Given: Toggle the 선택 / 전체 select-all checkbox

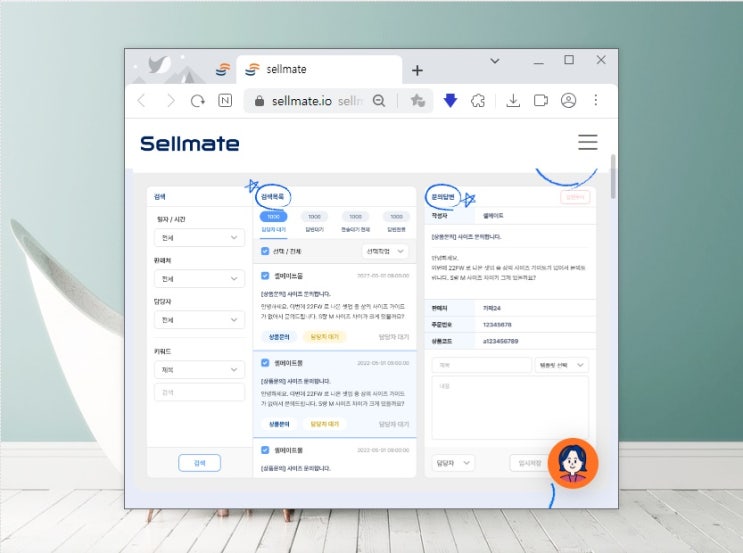Looking at the screenshot, I should click(x=265, y=251).
